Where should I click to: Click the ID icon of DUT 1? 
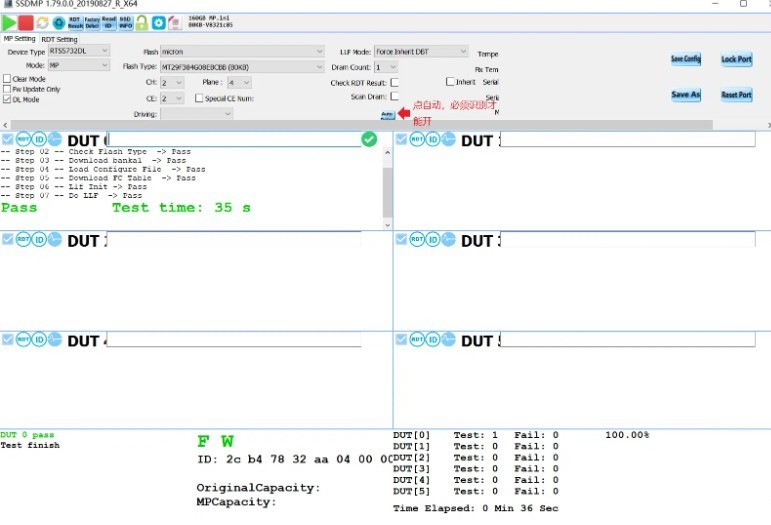point(433,139)
